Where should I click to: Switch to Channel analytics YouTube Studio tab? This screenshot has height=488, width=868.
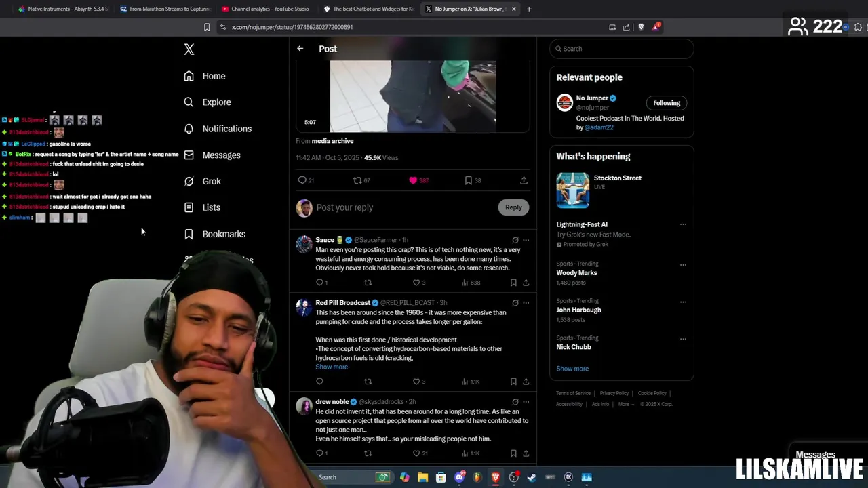click(265, 9)
